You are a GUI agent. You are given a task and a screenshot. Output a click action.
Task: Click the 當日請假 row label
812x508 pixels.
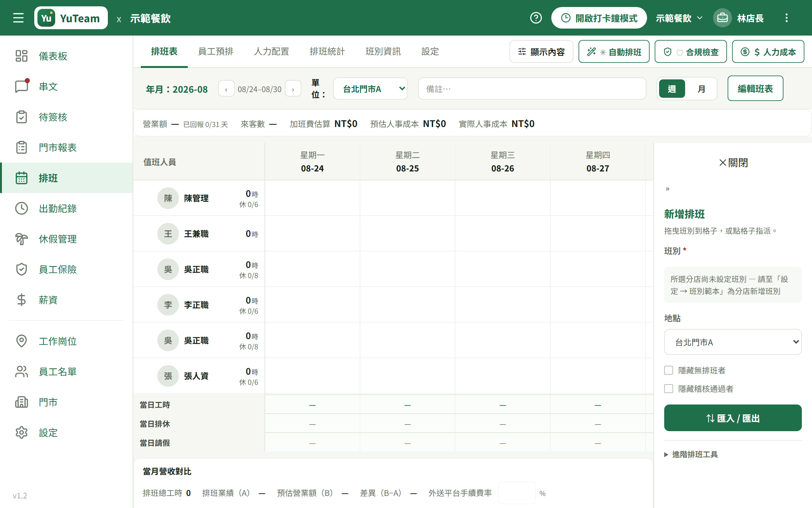coord(155,443)
